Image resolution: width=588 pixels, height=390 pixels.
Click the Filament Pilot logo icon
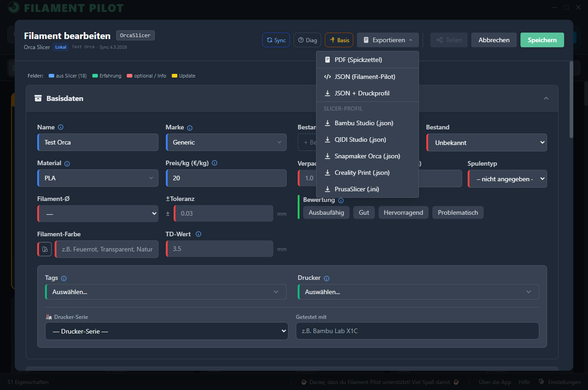[x=14, y=8]
